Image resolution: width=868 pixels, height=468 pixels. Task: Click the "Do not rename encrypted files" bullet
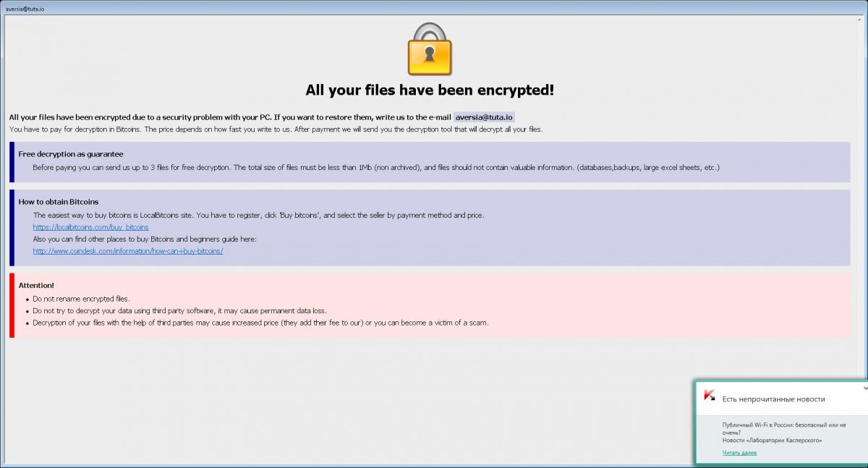point(82,299)
